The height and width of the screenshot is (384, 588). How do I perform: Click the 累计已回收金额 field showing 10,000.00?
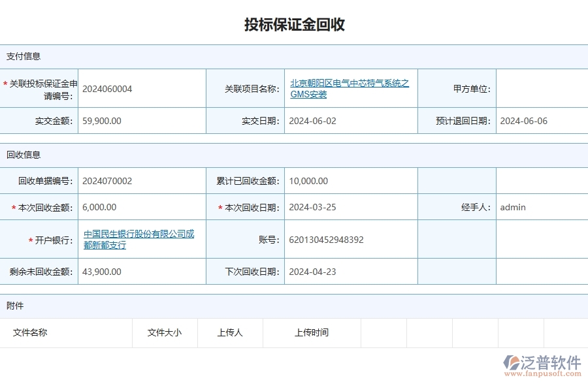click(312, 180)
